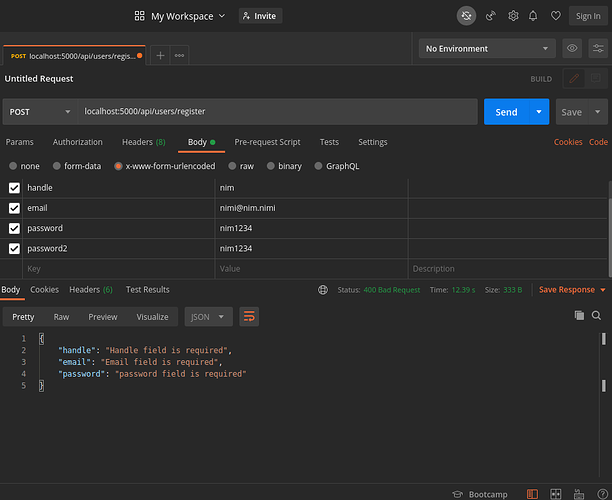Uncheck the handle parameter checkbox
This screenshot has height=500, width=612.
click(x=14, y=188)
